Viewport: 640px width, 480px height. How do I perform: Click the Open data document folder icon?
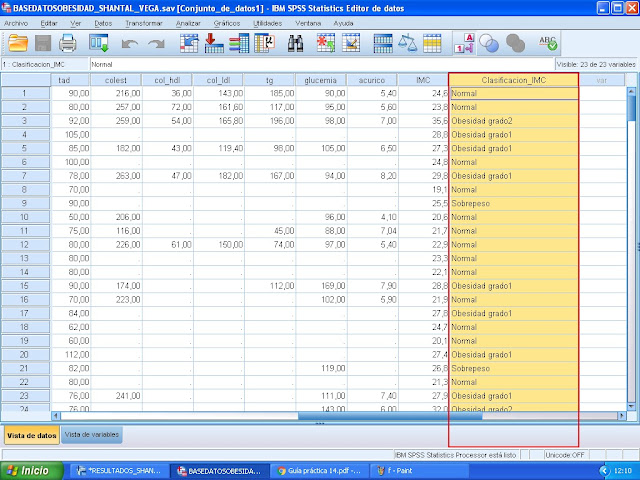tap(18, 43)
